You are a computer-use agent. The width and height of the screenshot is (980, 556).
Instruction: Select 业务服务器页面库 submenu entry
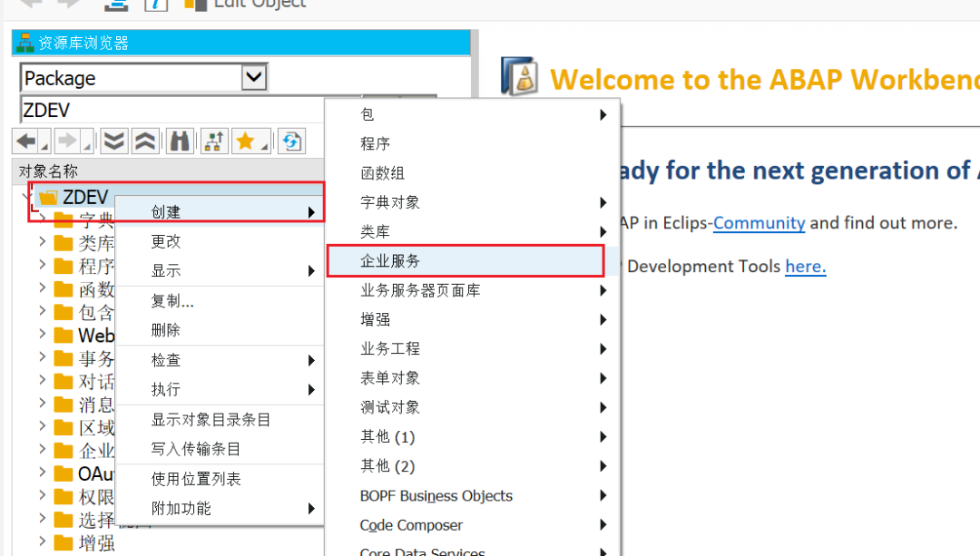[473, 290]
